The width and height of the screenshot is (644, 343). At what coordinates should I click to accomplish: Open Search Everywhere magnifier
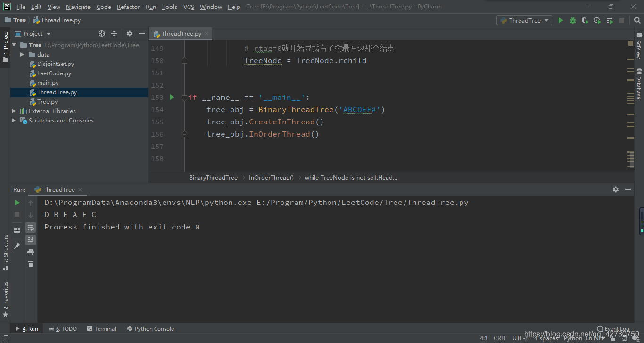636,20
